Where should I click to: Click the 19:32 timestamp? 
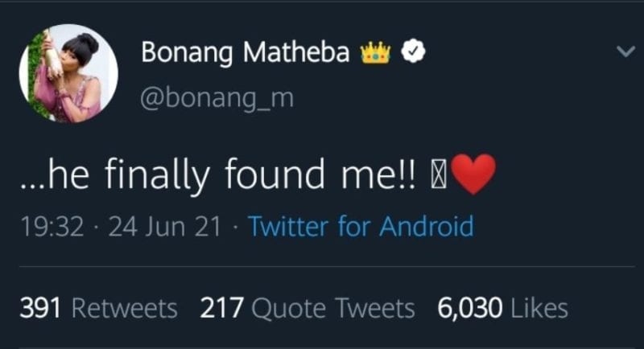[x=52, y=227]
